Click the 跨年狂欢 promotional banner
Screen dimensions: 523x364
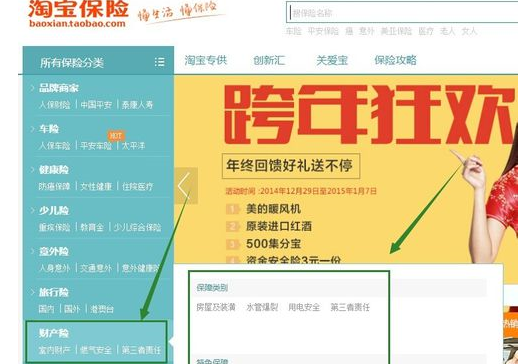[346, 169]
